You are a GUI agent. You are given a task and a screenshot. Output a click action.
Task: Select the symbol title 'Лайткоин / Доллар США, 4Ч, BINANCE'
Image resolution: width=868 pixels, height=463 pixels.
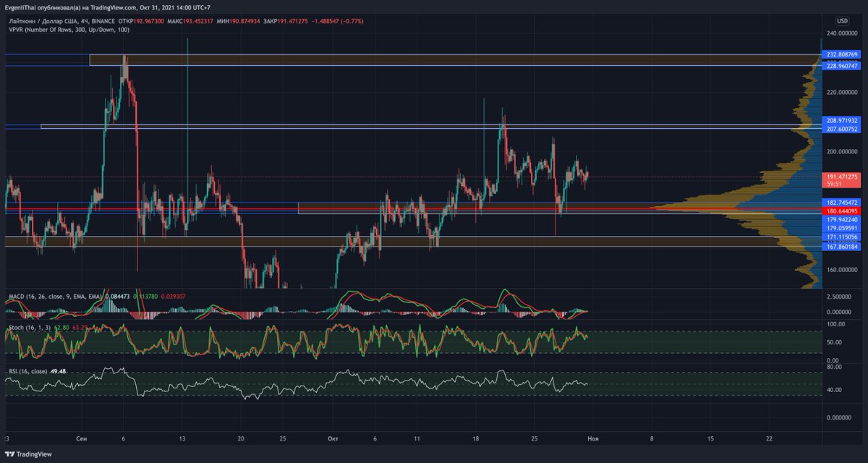coord(61,22)
